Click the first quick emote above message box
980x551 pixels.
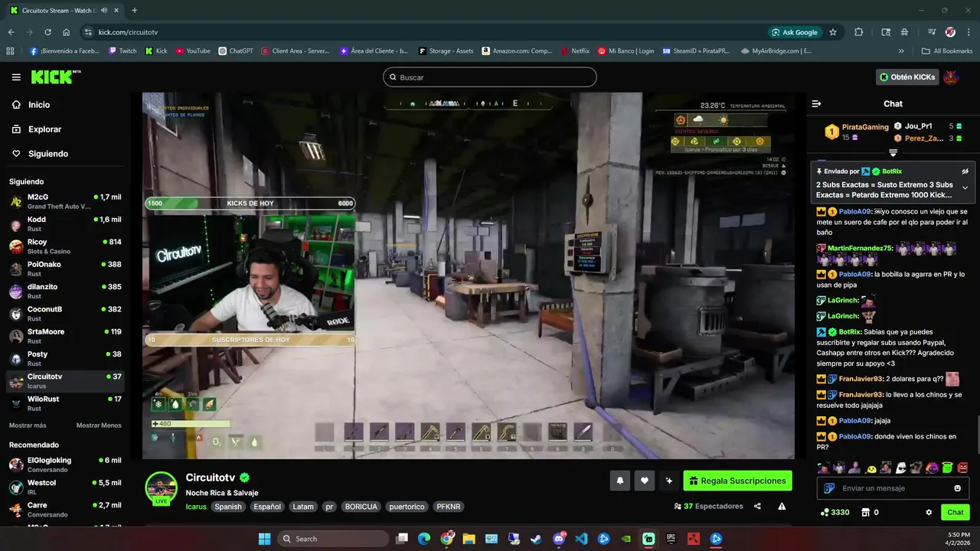coord(823,468)
